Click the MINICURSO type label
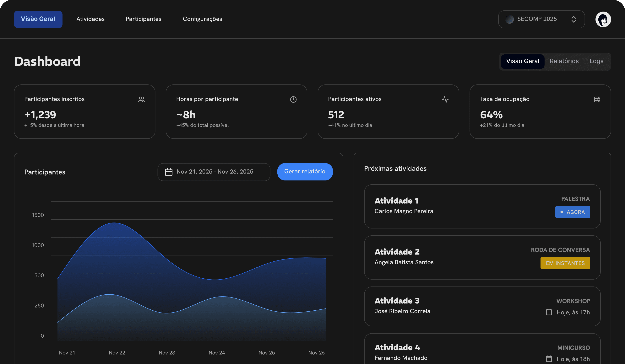Viewport: 625px width, 364px height. pyautogui.click(x=573, y=348)
